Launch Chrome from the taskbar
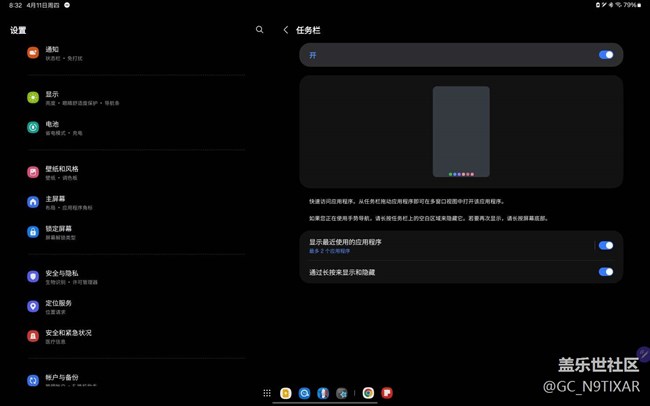The height and width of the screenshot is (406, 650). [368, 393]
